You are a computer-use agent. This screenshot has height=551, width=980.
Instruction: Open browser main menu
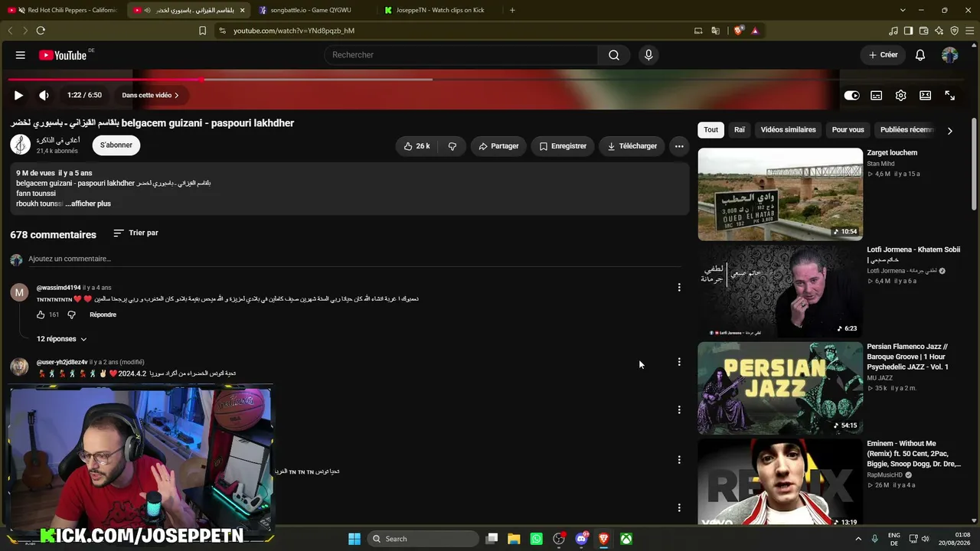(x=970, y=31)
